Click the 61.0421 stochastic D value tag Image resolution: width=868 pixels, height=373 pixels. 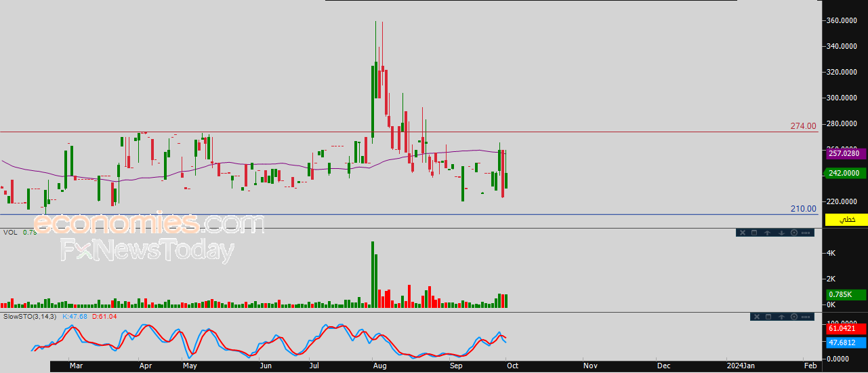[846, 328]
